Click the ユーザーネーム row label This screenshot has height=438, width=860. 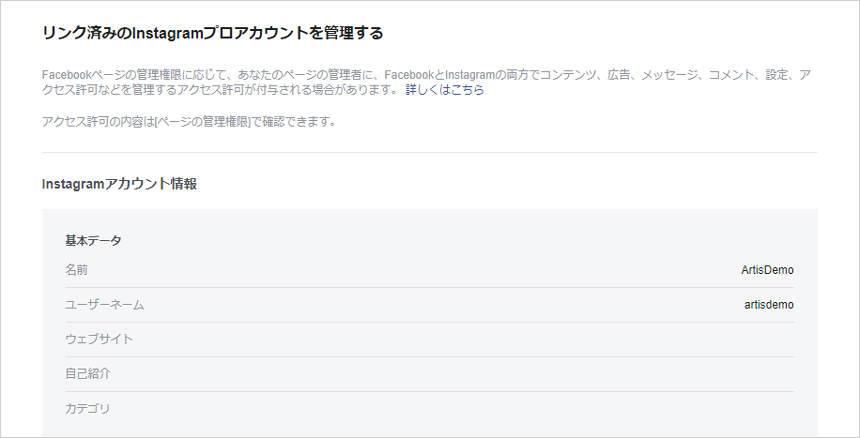point(105,305)
